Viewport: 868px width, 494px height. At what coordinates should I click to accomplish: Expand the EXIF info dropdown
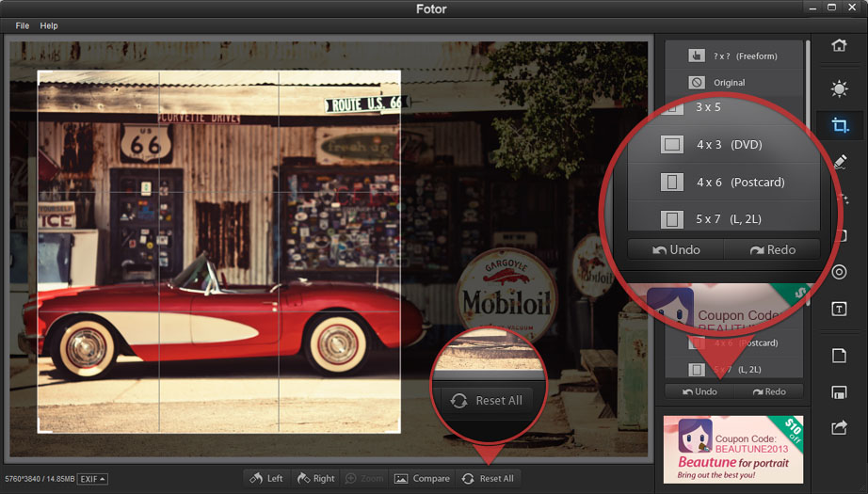pos(92,479)
